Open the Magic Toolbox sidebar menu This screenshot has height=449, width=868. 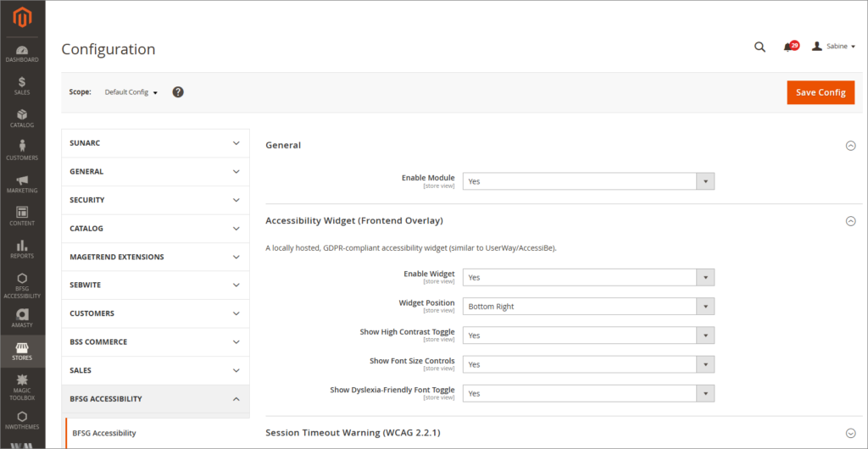point(23,388)
